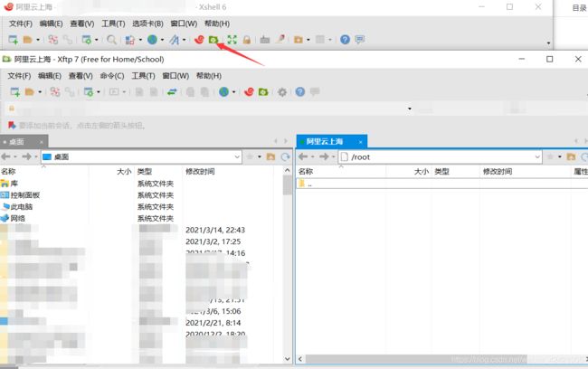Close the 桌面 local tab
Viewport: 588px width, 369px height.
(x=42, y=142)
